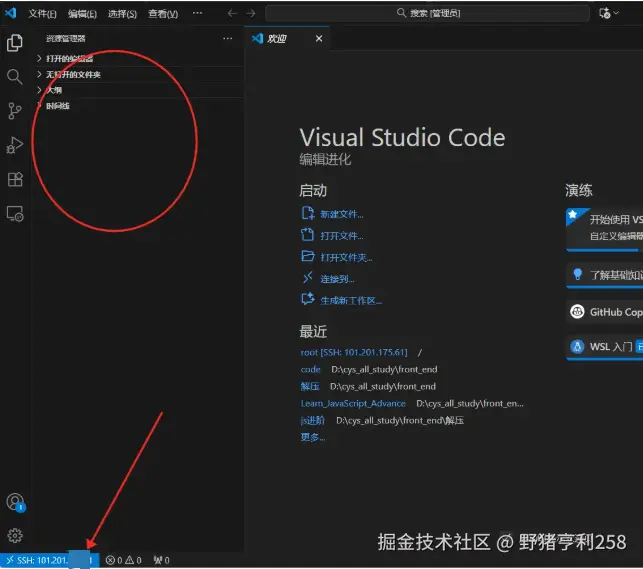Open Source Control view
The height and width of the screenshot is (569, 643).
[15, 111]
